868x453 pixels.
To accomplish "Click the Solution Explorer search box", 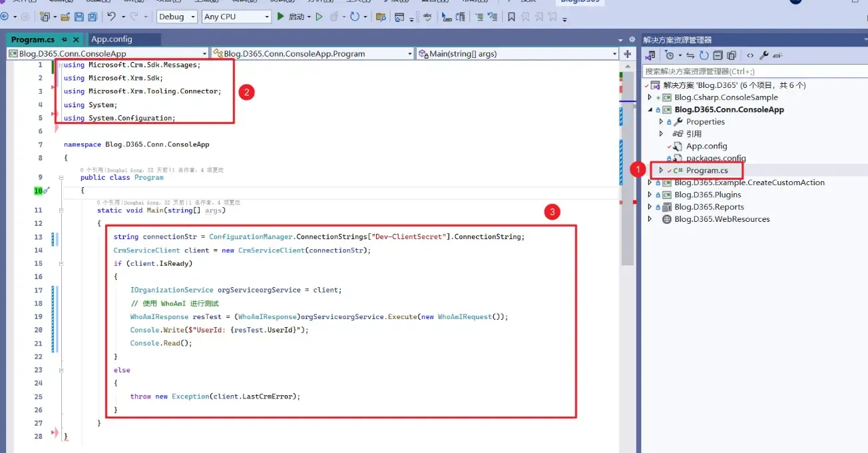I will click(754, 71).
